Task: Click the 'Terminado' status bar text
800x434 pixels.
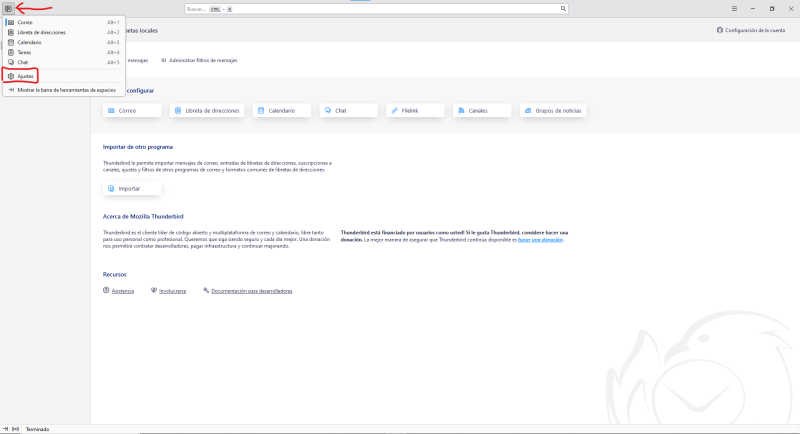Action: tap(37, 429)
